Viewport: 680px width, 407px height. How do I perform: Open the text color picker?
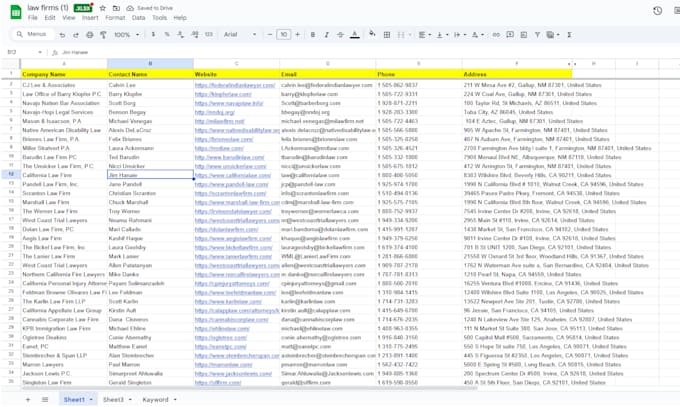coord(355,35)
